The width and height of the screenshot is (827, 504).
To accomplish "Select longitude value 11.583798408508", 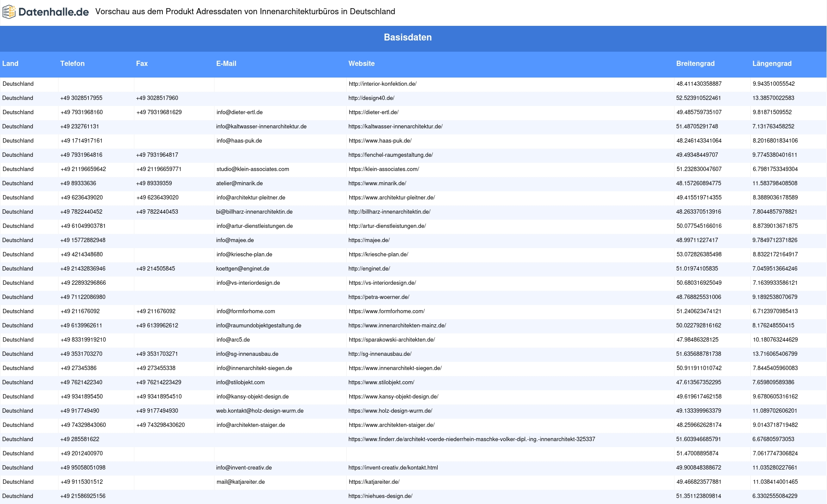I will point(775,184).
